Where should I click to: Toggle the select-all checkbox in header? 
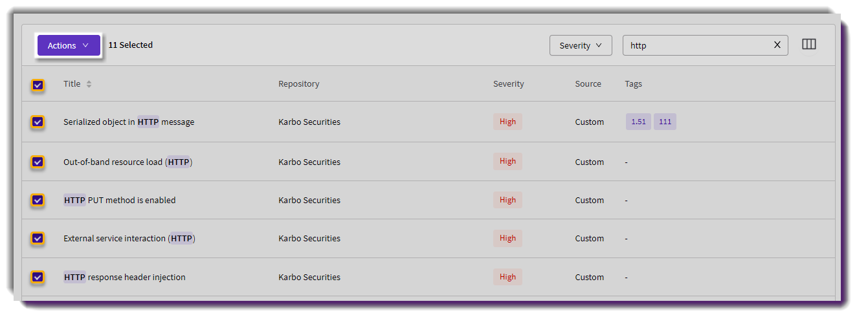[38, 85]
